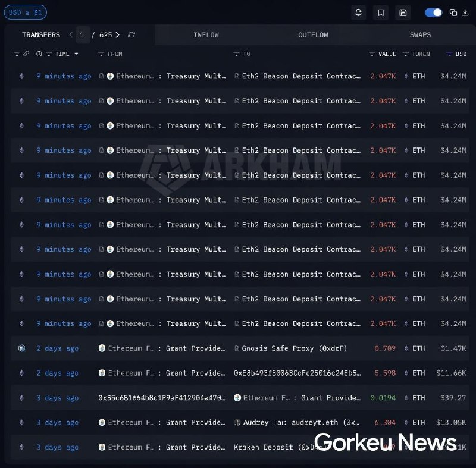Click the sort control on the VALUE column
476x468 pixels.
point(372,54)
